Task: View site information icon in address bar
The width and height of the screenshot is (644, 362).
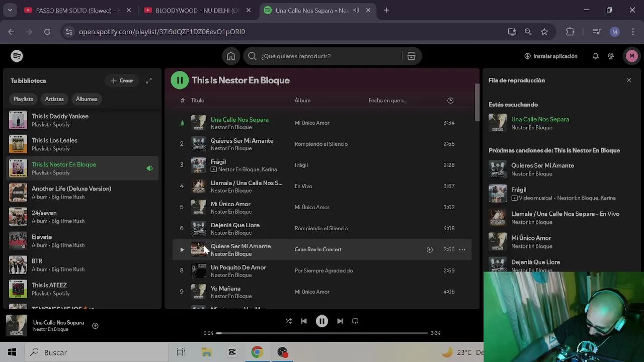Action: [x=69, y=32]
